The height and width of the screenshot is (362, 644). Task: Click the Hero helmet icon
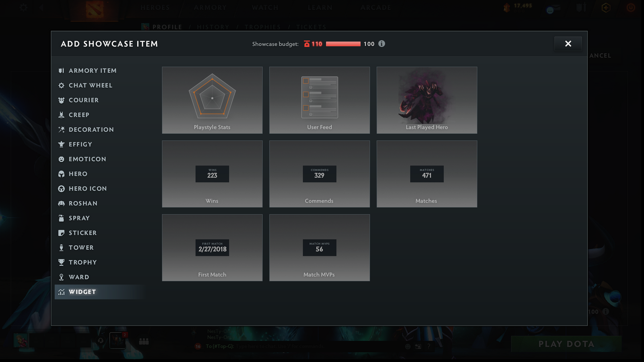pyautogui.click(x=62, y=174)
